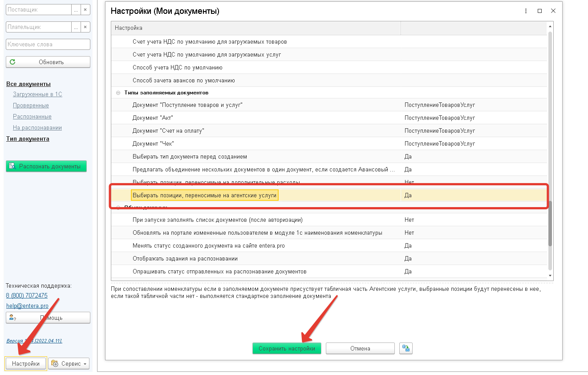Select row Способ учета НДС по умолчанию
588x375 pixels.
[x=329, y=68]
